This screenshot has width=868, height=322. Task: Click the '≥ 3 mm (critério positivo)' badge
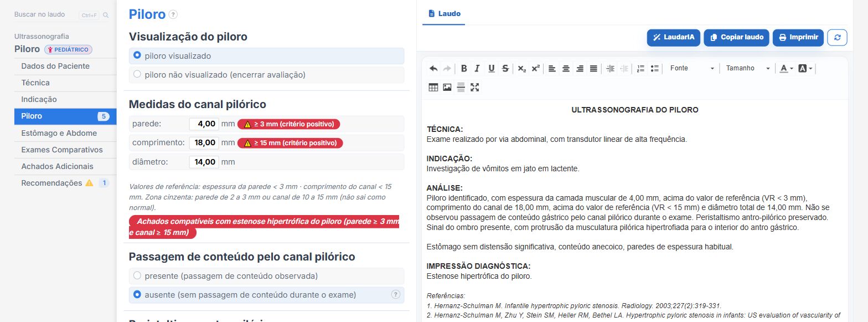(x=289, y=124)
